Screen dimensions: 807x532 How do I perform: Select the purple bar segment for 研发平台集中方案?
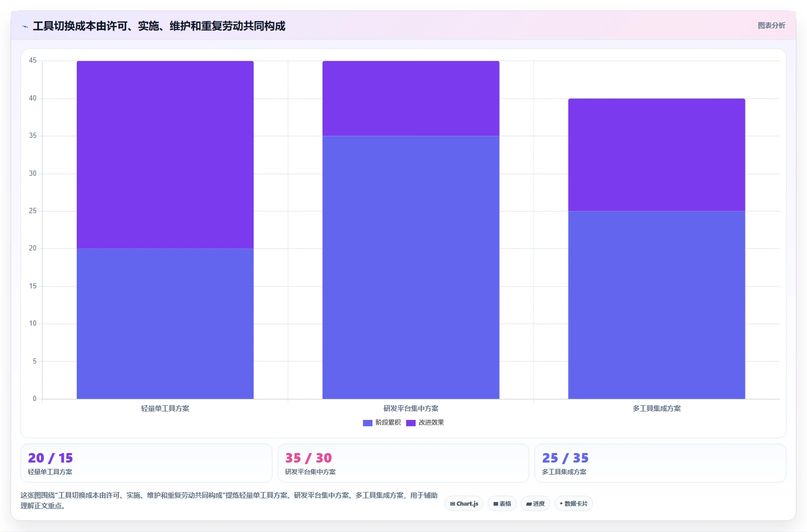(411, 98)
